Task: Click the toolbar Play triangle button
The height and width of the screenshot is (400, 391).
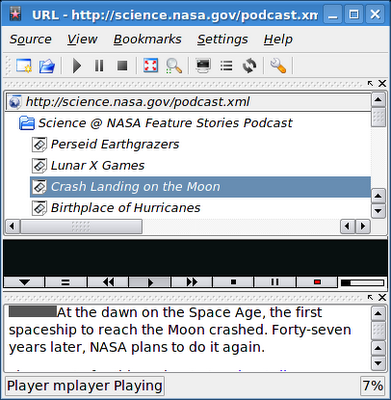Action: point(77,66)
